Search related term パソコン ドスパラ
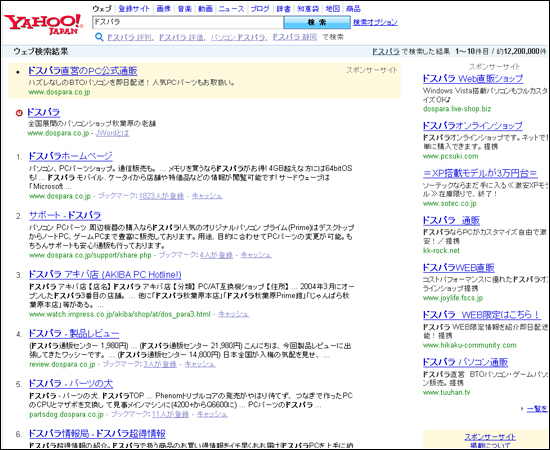This screenshot has width=550, height=450. (238, 37)
